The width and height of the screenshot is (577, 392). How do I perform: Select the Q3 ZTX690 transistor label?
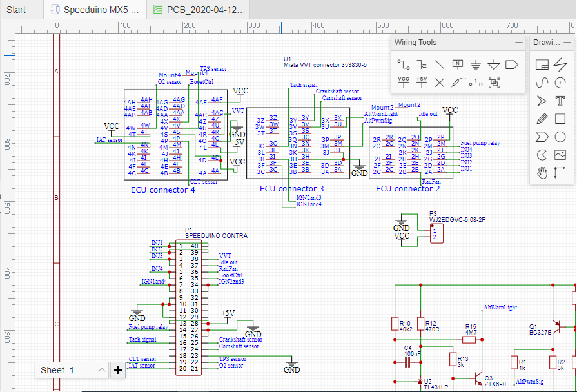coord(495,381)
